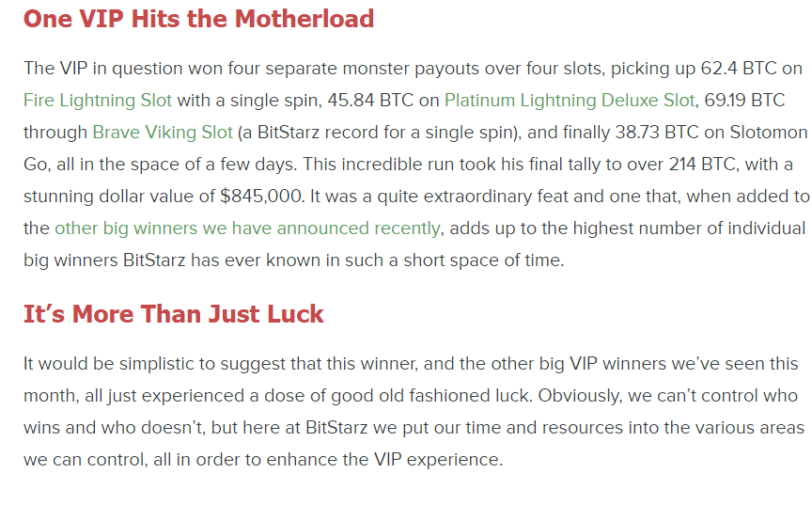Click the 'It's More Than Just Luck' heading
Viewport: 812px width, 505px height.
pyautogui.click(x=174, y=314)
